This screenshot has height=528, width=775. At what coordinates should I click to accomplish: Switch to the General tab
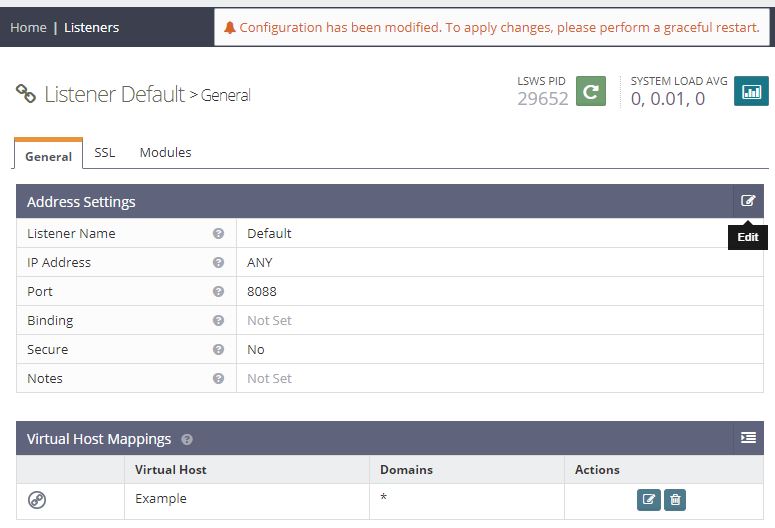click(x=48, y=156)
